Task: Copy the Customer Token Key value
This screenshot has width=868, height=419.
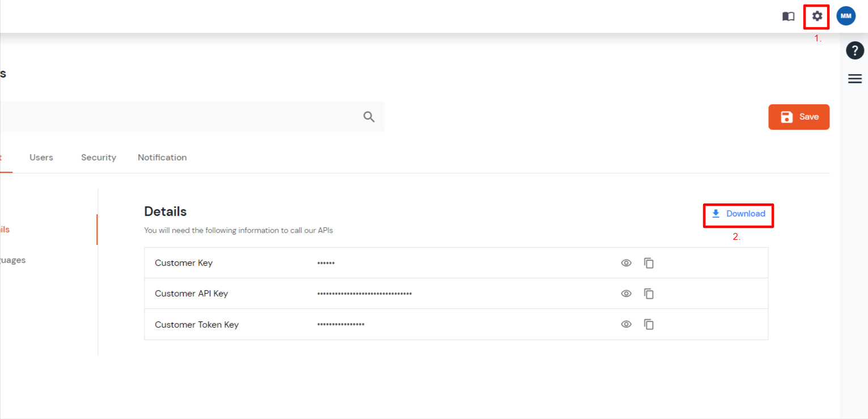Action: (x=649, y=324)
